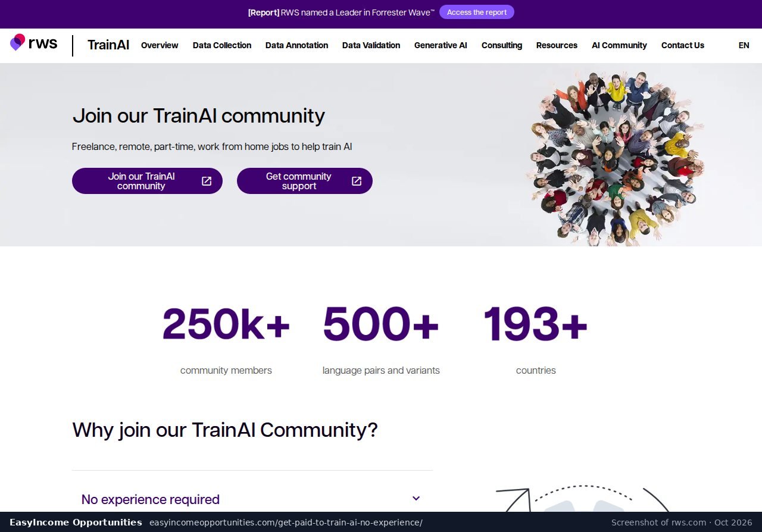Click the Freelance, remote, part-time jobs tagline
This screenshot has width=762, height=532.
point(212,146)
